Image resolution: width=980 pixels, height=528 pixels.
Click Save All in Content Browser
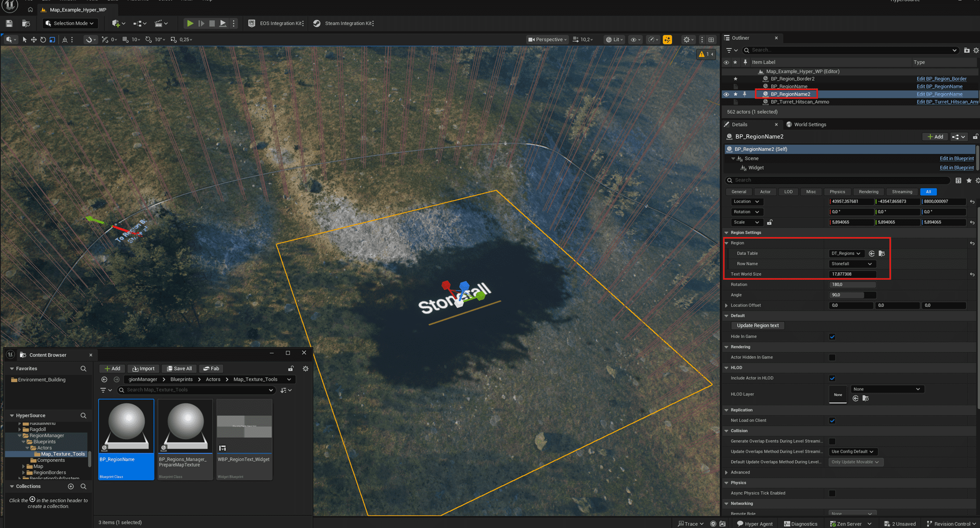(179, 368)
